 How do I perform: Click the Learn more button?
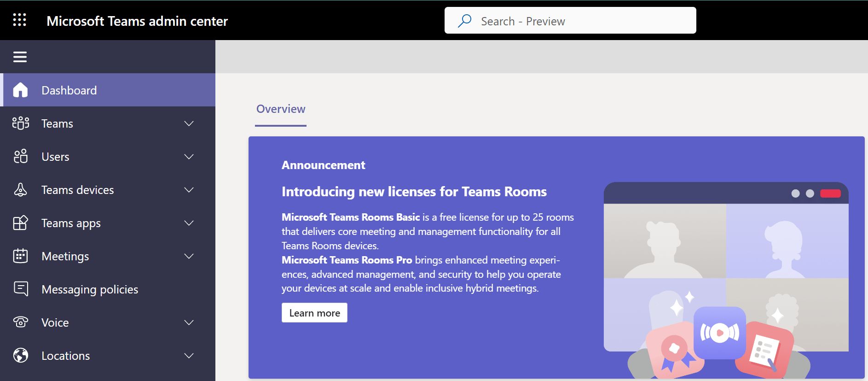(x=314, y=313)
